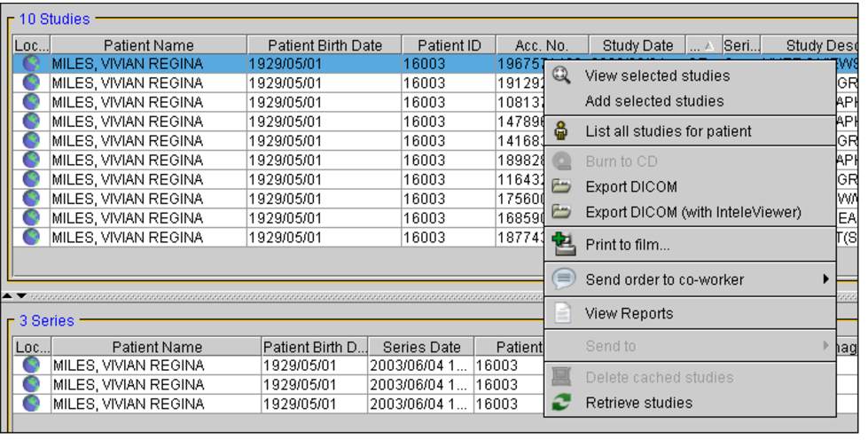Click the document icon beside View Reports
The width and height of the screenshot is (868, 440).
[x=562, y=313]
